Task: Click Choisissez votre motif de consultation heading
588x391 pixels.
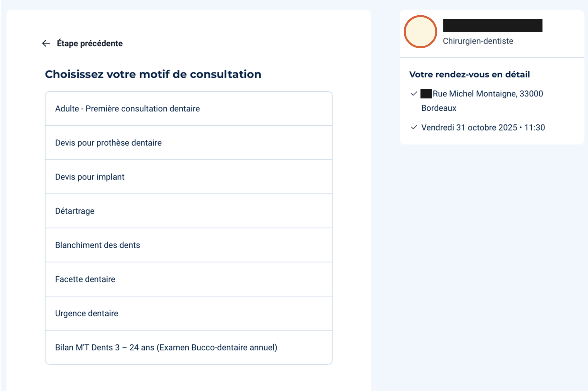Action: point(153,74)
